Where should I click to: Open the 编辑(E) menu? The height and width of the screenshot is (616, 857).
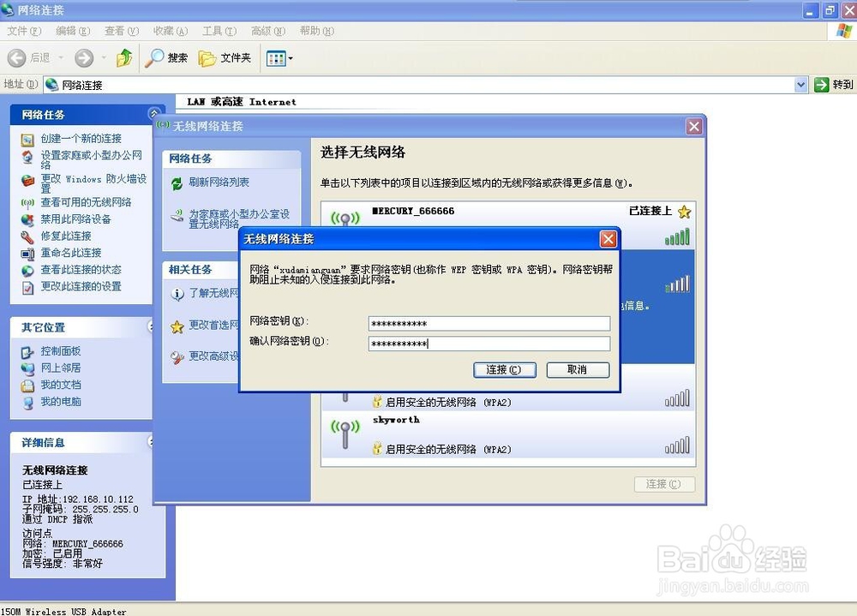coord(73,31)
